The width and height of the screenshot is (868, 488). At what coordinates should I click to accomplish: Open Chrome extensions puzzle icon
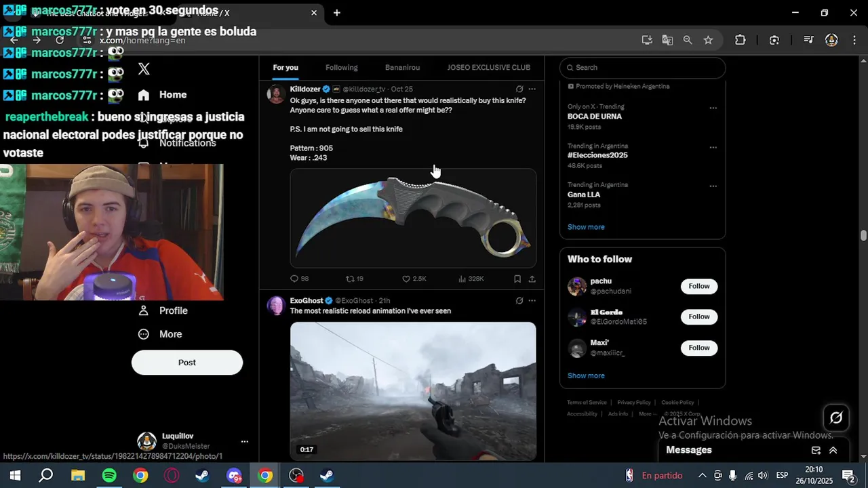(x=741, y=40)
